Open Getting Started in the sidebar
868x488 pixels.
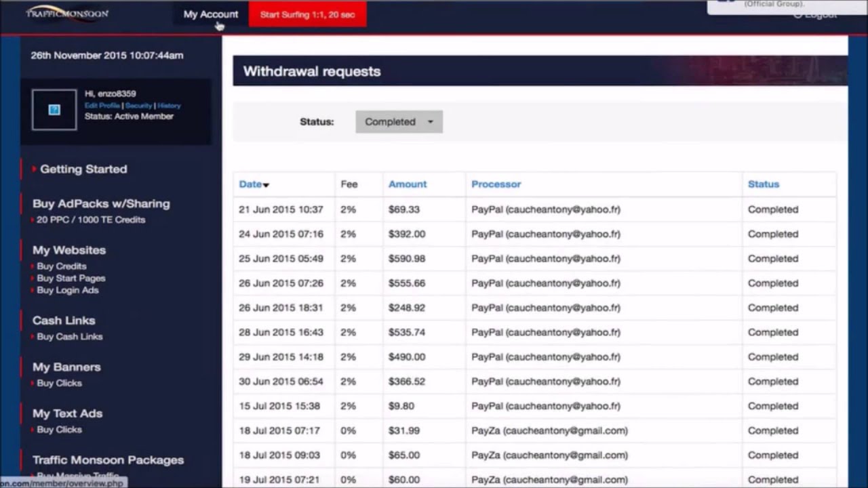83,169
